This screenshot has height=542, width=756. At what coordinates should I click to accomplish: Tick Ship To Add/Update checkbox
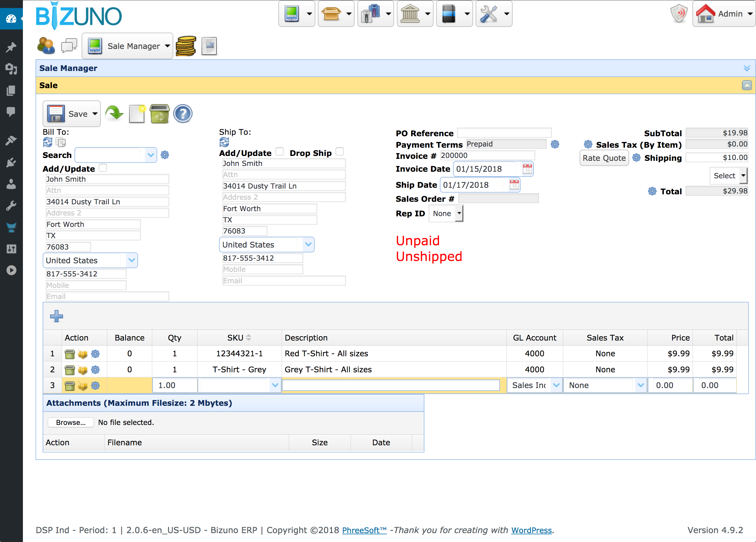279,152
